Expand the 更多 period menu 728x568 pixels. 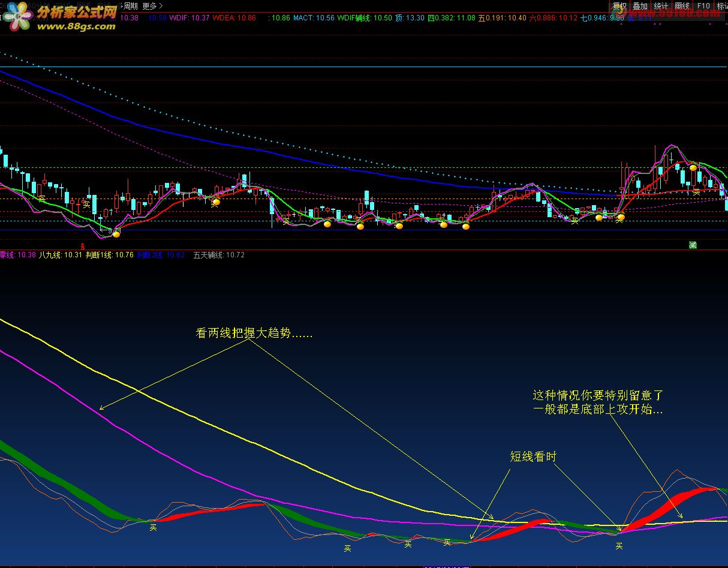click(152, 6)
